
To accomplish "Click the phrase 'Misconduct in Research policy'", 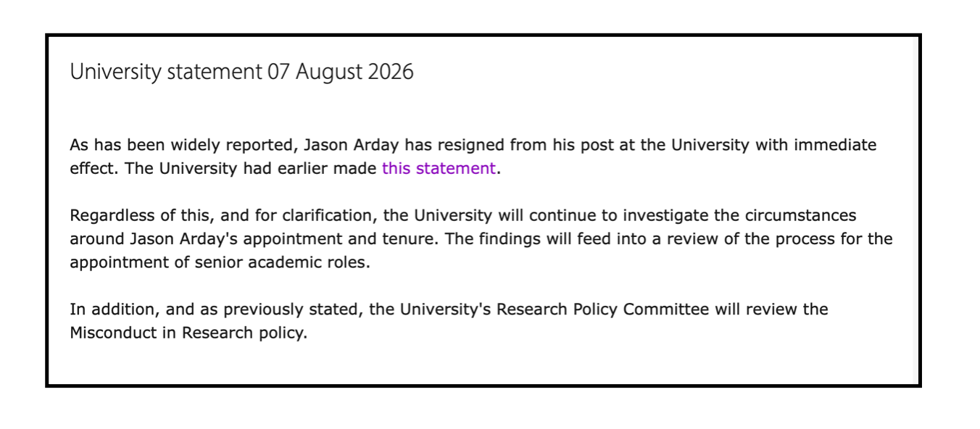I will point(188,333).
